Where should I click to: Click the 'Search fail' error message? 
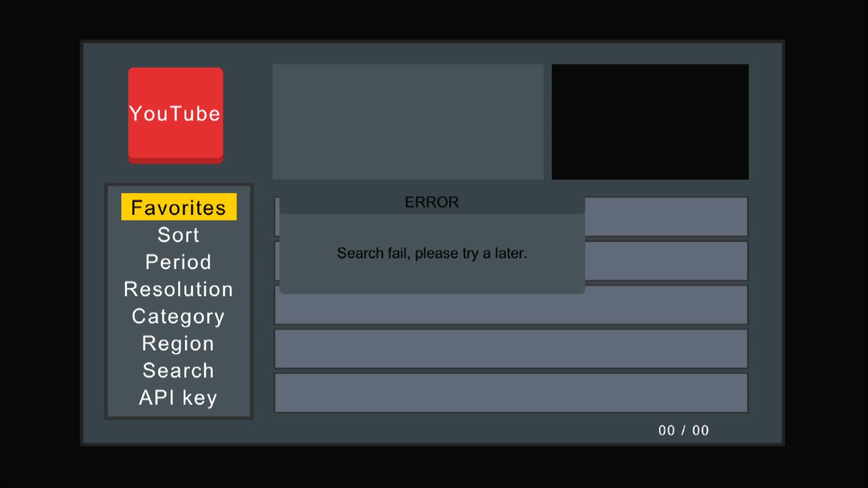pos(432,253)
